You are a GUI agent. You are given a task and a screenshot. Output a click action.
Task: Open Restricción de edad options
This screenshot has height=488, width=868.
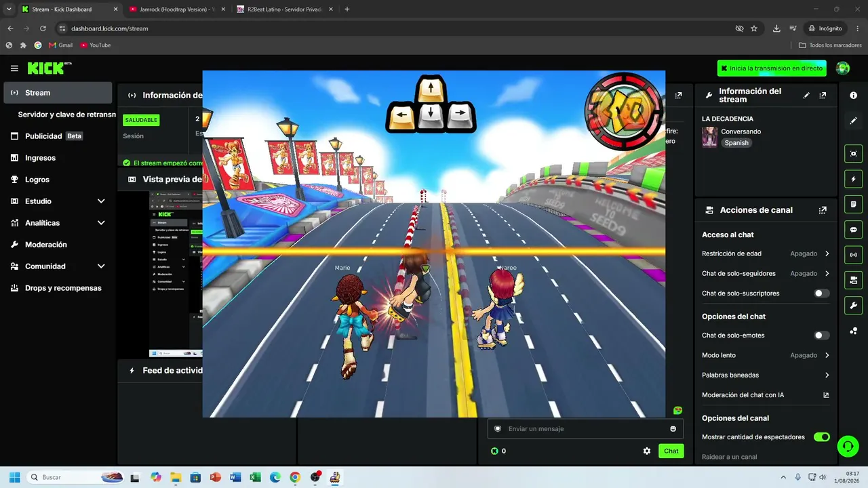pos(766,253)
